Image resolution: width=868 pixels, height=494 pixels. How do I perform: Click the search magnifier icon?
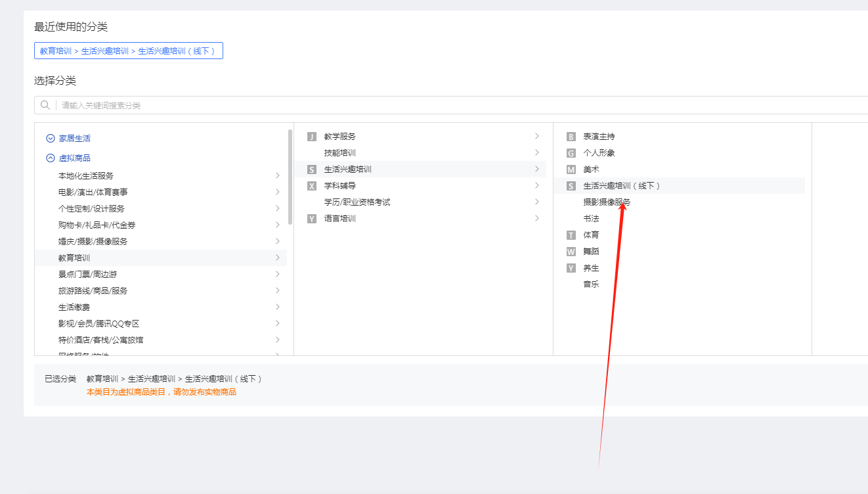click(x=45, y=105)
